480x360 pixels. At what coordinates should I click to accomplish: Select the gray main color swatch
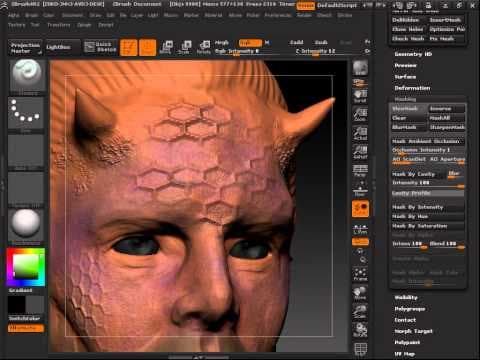[35, 304]
